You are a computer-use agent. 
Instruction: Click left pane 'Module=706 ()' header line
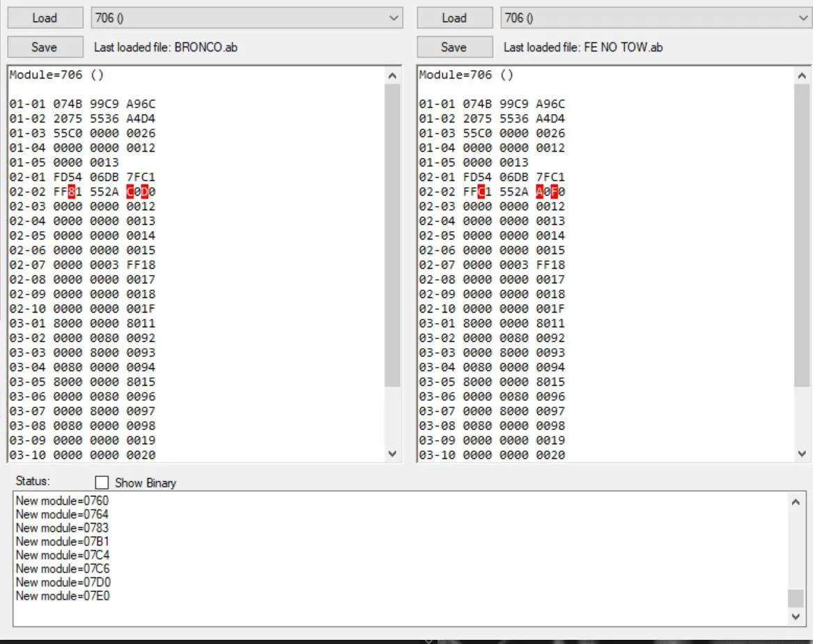pyautogui.click(x=56, y=74)
